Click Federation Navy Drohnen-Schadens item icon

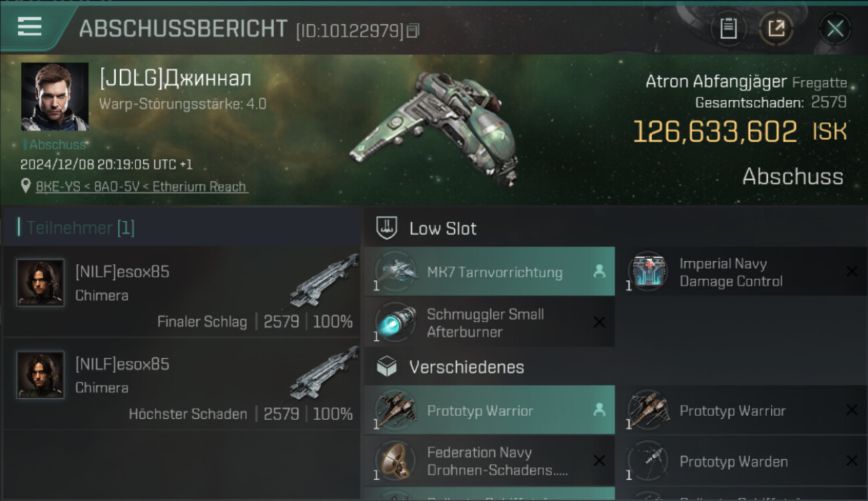click(395, 461)
